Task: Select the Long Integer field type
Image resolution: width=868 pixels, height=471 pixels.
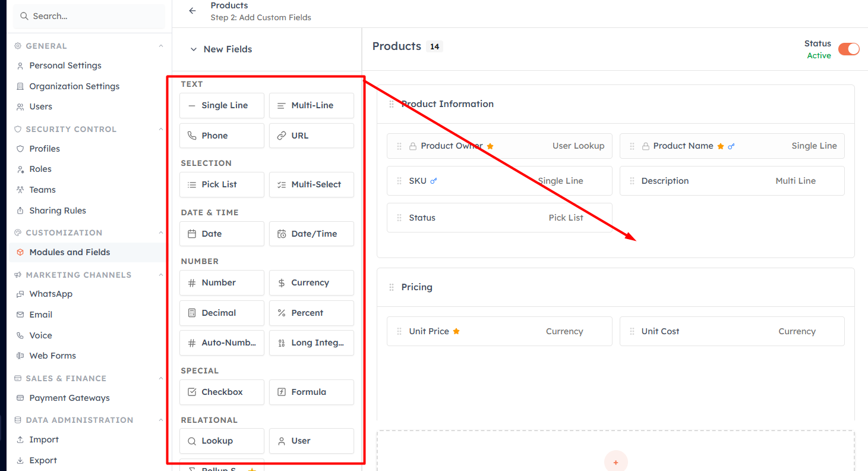Action: tap(311, 343)
